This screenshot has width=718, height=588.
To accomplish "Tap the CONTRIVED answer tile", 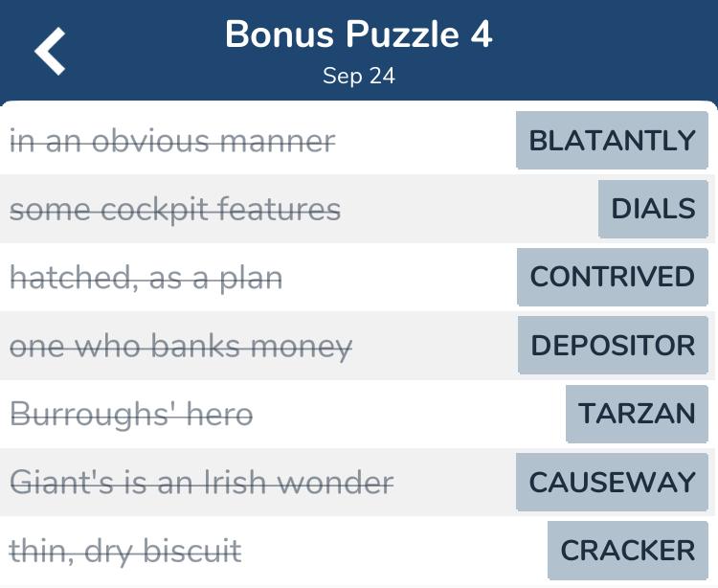I will (x=612, y=277).
